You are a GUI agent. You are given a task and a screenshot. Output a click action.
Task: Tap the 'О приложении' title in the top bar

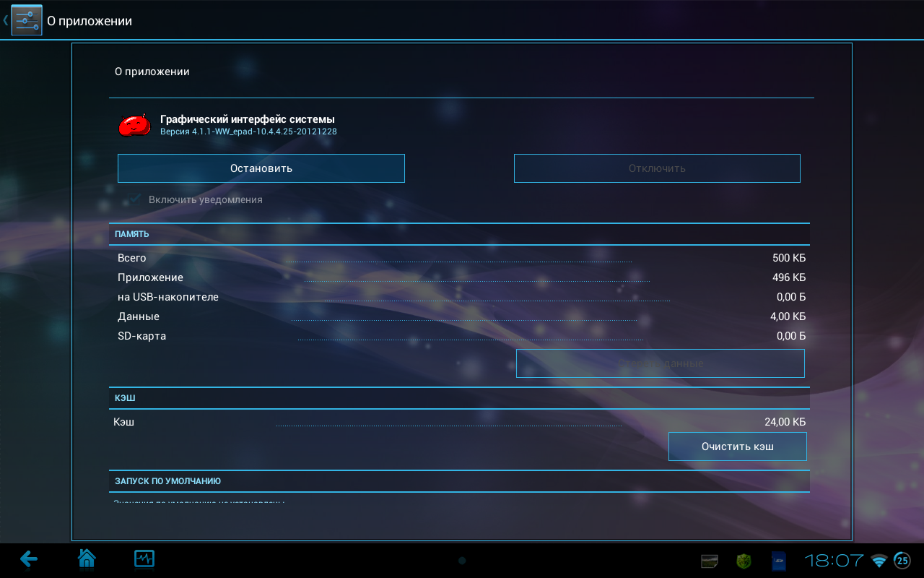tap(90, 21)
